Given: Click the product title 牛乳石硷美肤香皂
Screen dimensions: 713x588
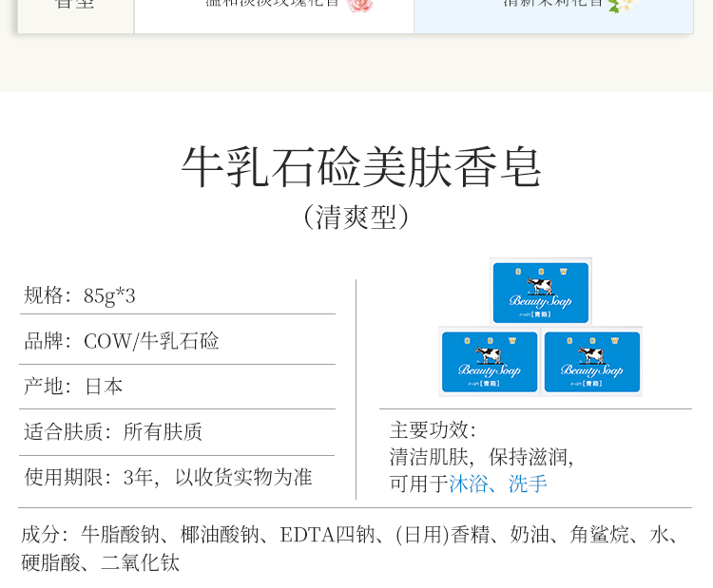Looking at the screenshot, I should coord(361,167).
